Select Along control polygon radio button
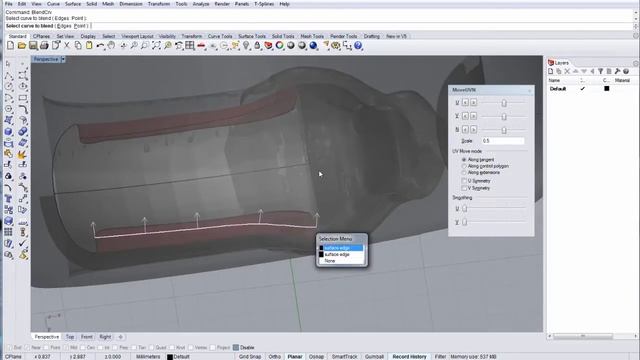The height and width of the screenshot is (360, 640). tap(464, 166)
